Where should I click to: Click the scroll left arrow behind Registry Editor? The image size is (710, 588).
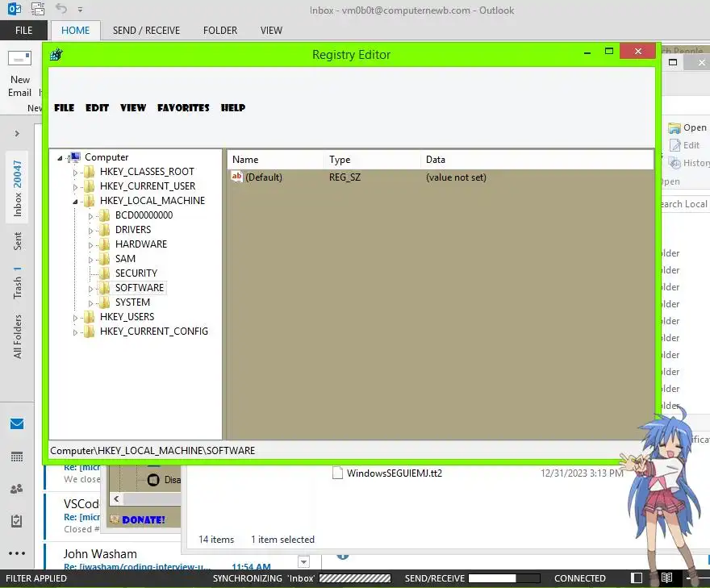[x=116, y=498]
